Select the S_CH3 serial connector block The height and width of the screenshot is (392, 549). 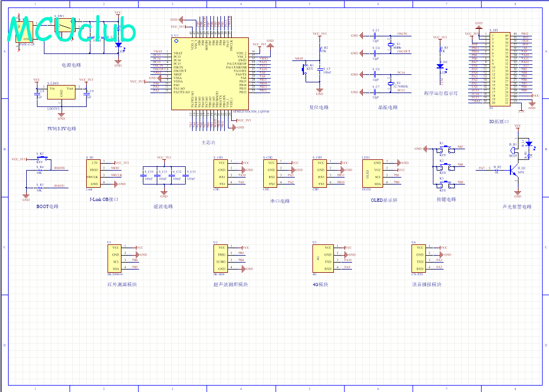(x=319, y=174)
